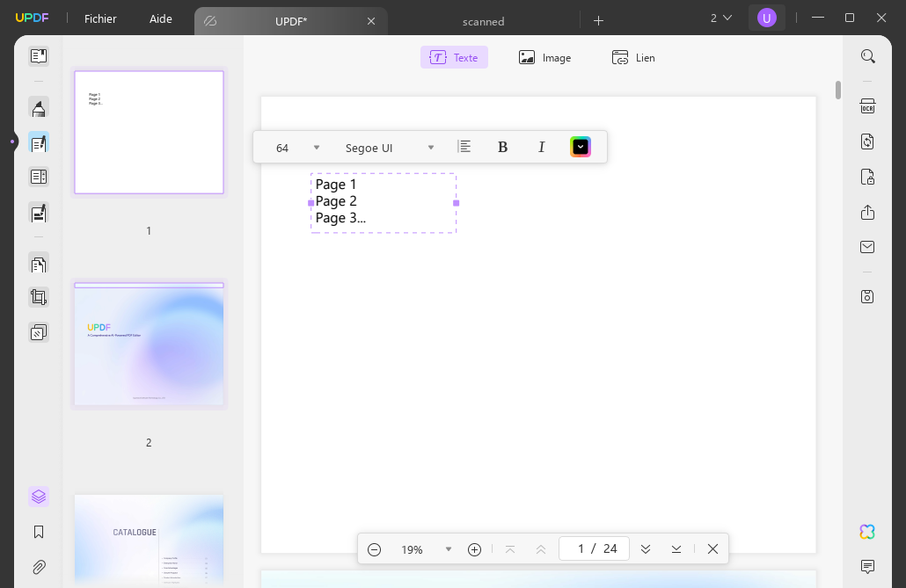
Task: Select the Edit PDF tool in sidebar
Action: 39,142
